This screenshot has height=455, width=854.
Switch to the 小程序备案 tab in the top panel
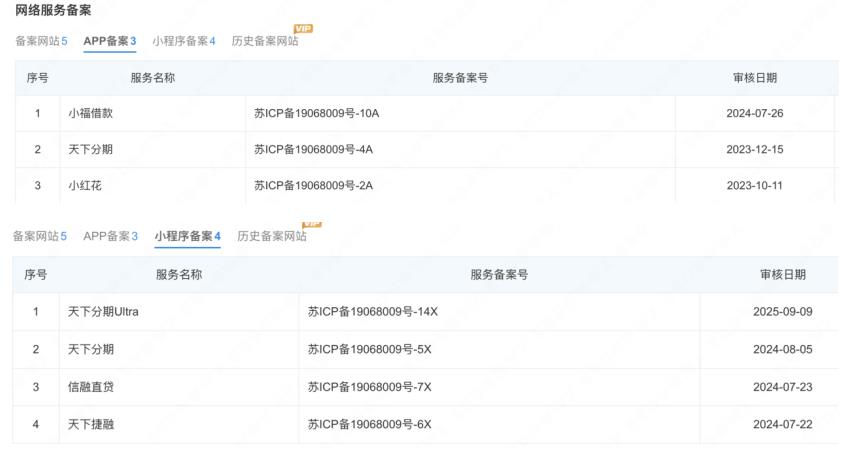184,41
